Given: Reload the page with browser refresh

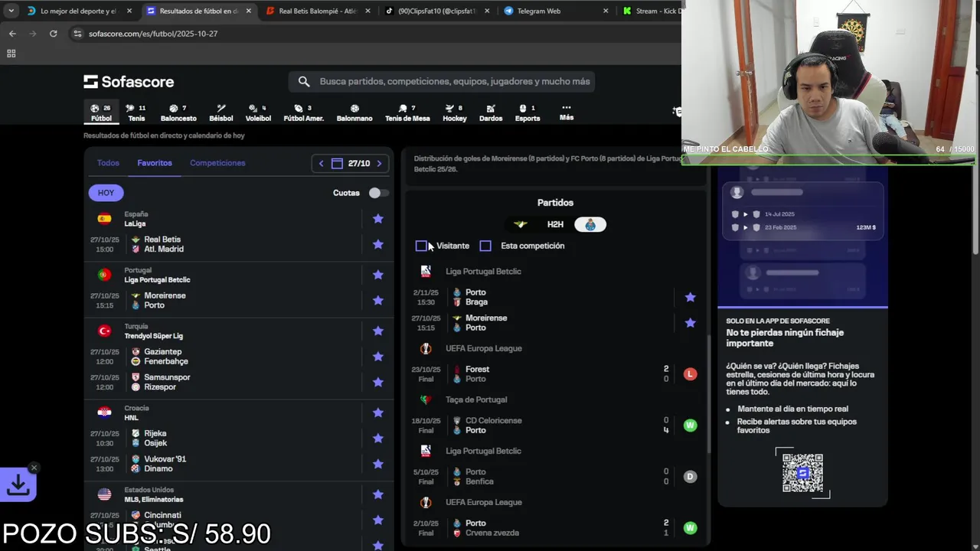Looking at the screenshot, I should click(x=53, y=34).
